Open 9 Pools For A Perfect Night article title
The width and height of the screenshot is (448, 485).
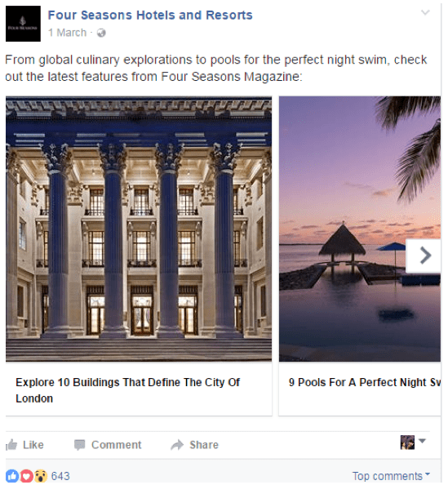click(x=365, y=382)
